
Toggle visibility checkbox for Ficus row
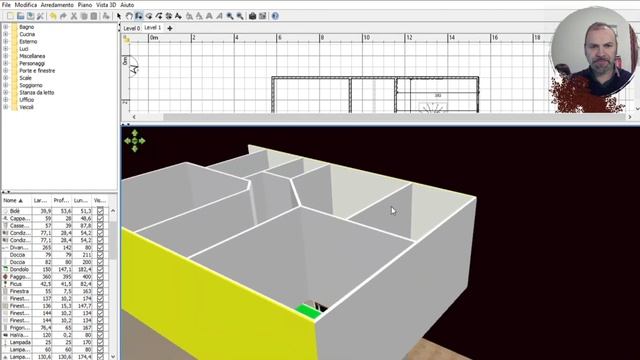(100, 284)
